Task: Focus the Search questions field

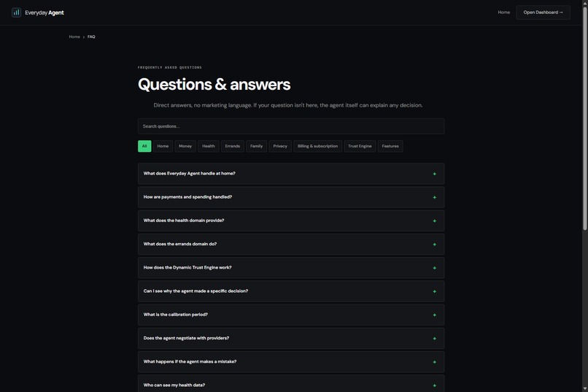Action: 291,126
